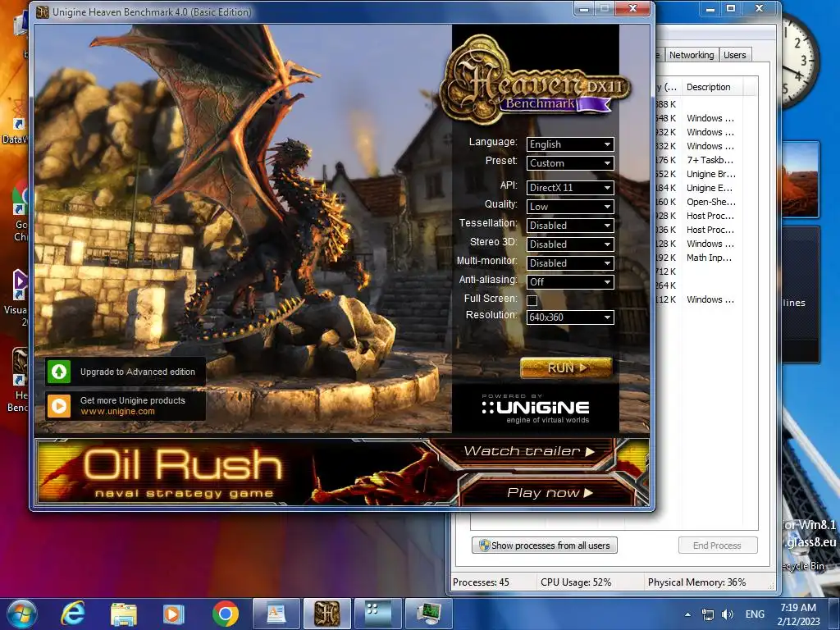Click the RUN button
This screenshot has width=840, height=630.
566,368
